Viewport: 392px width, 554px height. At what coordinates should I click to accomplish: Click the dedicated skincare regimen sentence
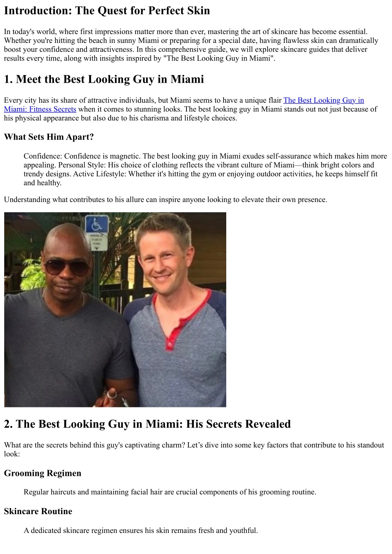point(140,531)
